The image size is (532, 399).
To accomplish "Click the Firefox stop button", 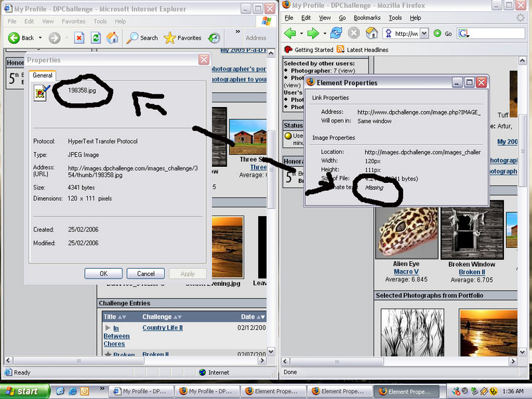I will coord(354,33).
